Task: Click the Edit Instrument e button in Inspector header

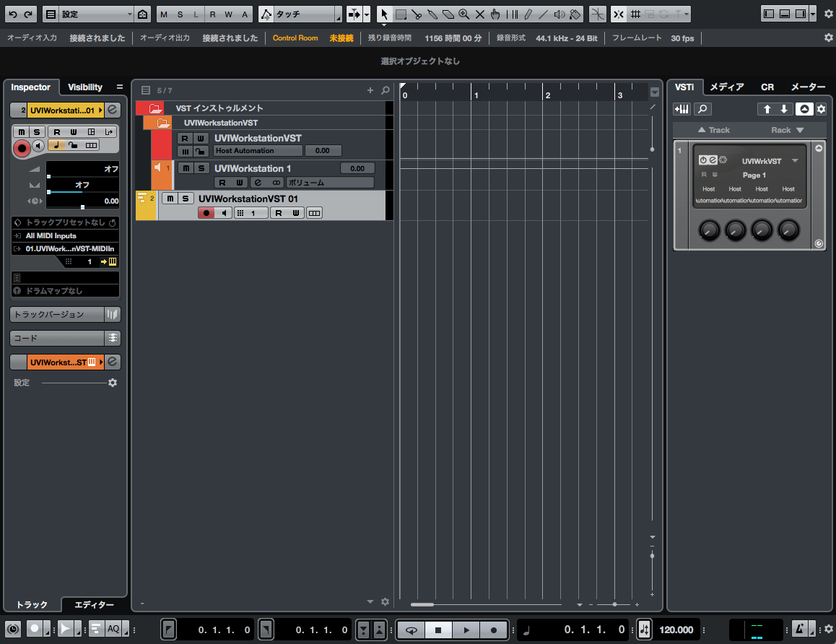Action: (x=113, y=110)
